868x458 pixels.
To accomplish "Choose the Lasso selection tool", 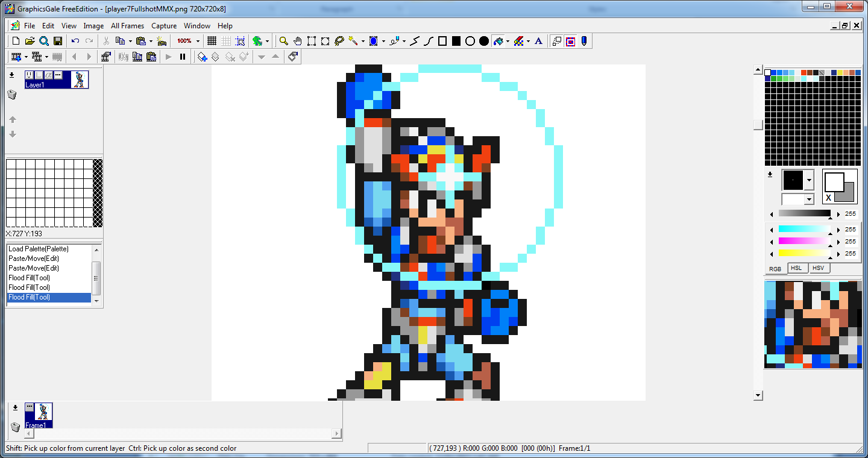I will pyautogui.click(x=339, y=41).
